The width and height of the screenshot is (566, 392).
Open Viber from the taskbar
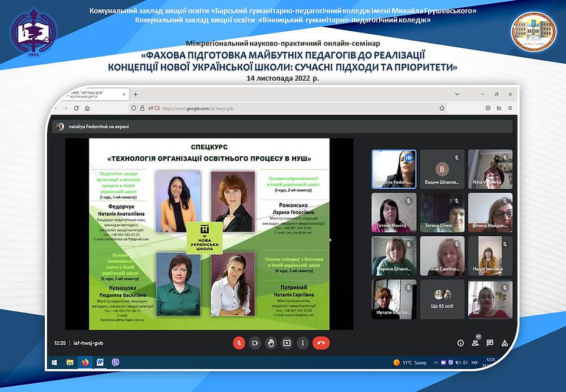pyautogui.click(x=116, y=363)
